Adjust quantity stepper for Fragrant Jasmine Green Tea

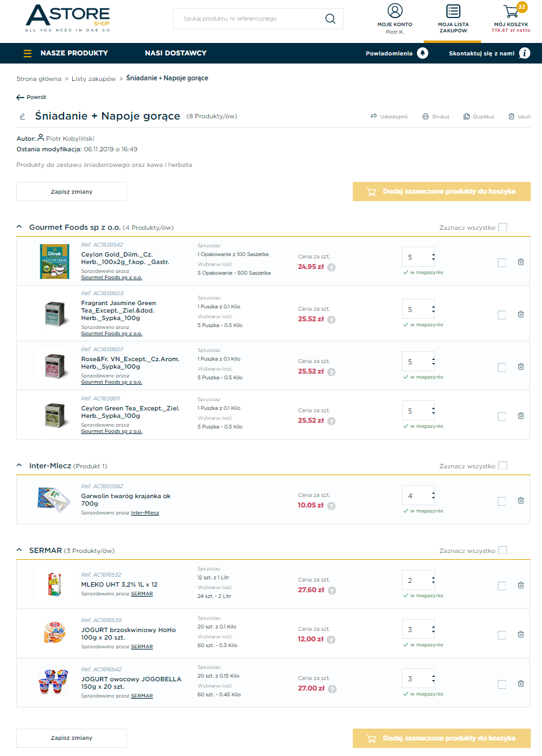(x=433, y=309)
